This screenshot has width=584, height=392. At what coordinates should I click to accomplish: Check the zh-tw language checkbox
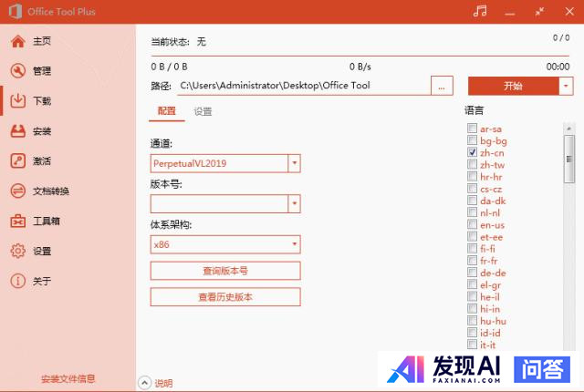(x=472, y=165)
